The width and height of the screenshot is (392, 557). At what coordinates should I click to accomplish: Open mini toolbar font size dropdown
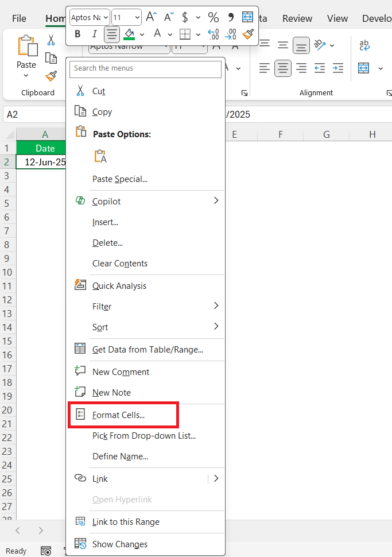(137, 17)
